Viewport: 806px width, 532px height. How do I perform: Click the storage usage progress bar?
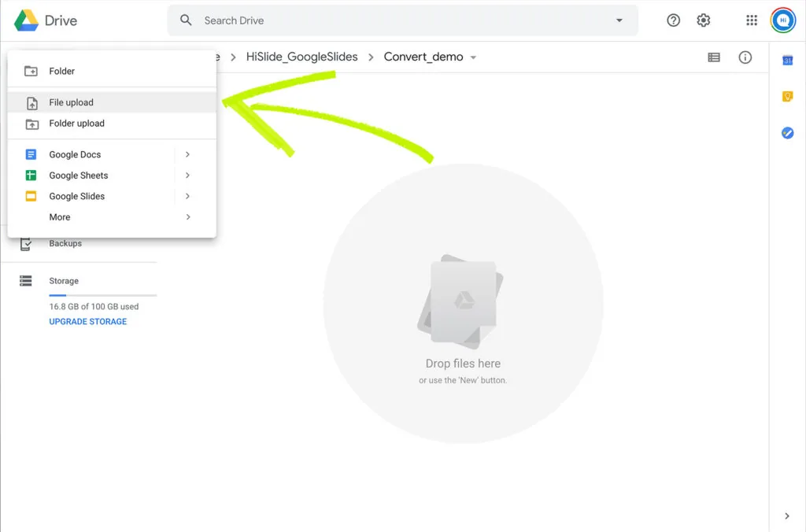pyautogui.click(x=103, y=295)
